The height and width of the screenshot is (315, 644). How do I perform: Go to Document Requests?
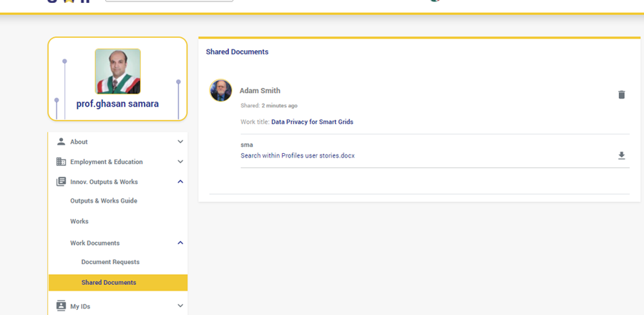point(110,262)
